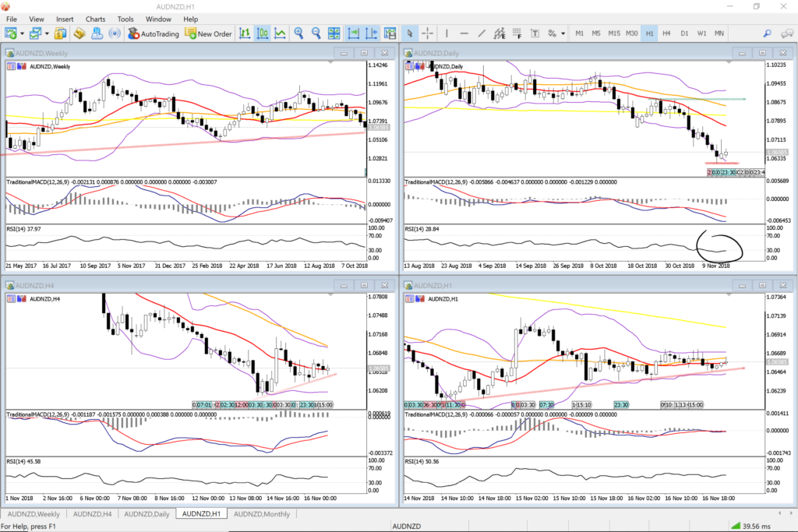Open the search magnifier in the toolbar
The width and height of the screenshot is (798, 532).
pos(767,33)
